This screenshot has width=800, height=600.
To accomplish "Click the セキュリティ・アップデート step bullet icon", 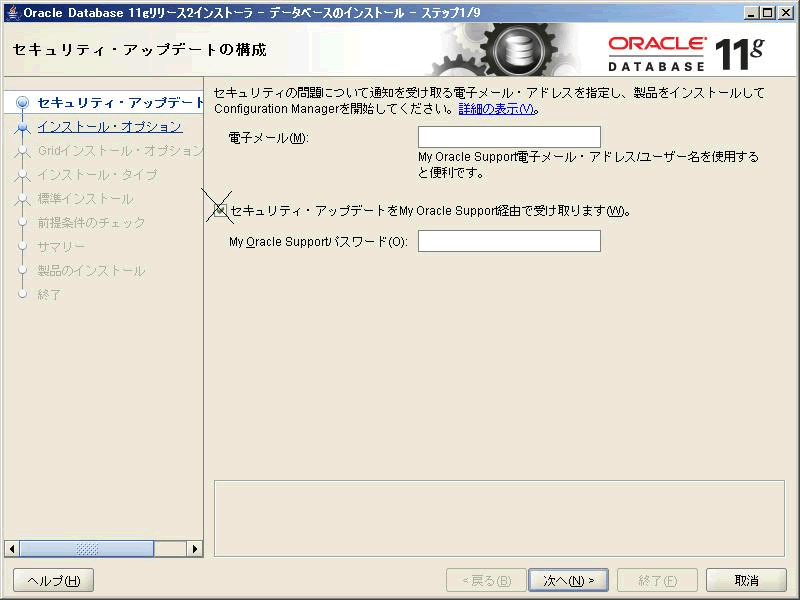I will tap(22, 103).
